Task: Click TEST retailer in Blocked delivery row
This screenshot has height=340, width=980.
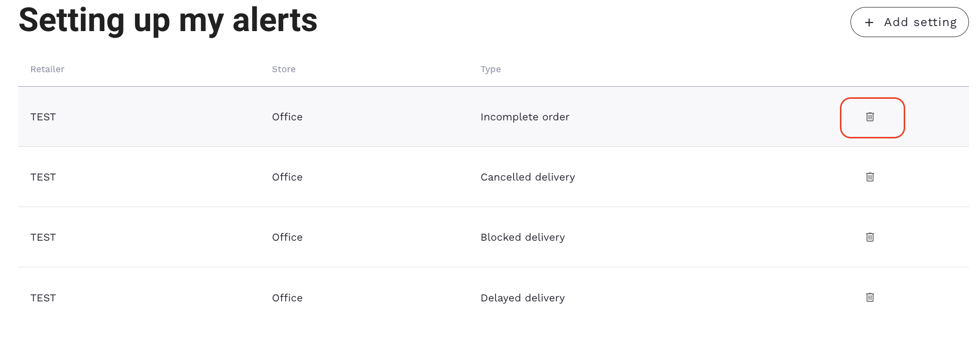Action: coord(43,237)
